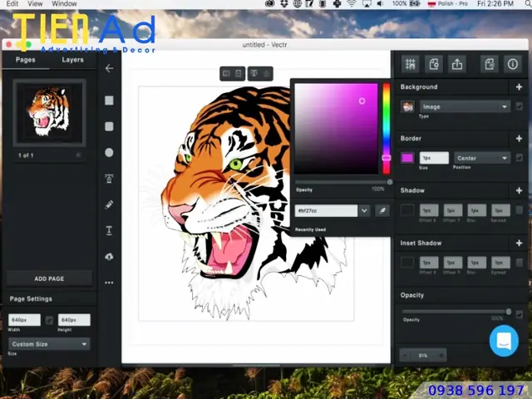The width and height of the screenshot is (532, 399).
Task: Click the color picker opacity slider
Action: [x=343, y=182]
